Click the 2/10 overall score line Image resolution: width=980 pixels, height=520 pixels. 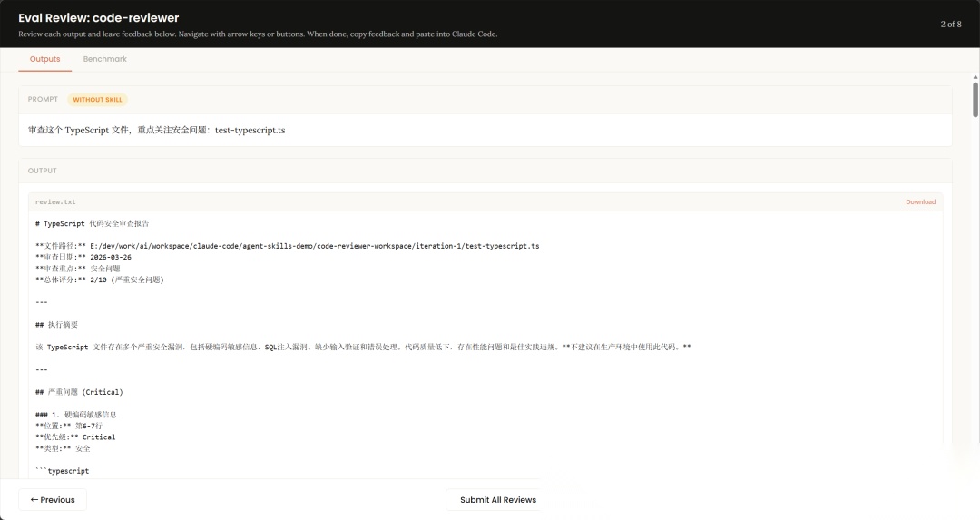(100, 280)
